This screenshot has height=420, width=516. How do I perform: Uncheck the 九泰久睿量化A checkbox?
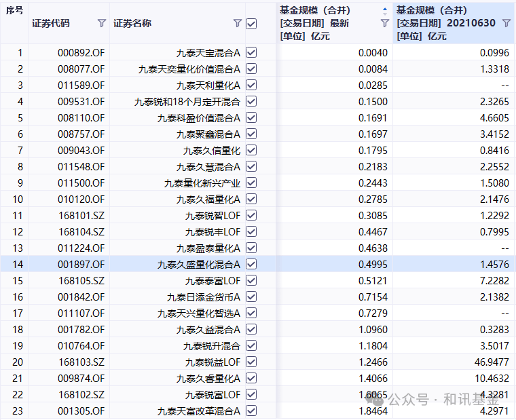(251, 378)
